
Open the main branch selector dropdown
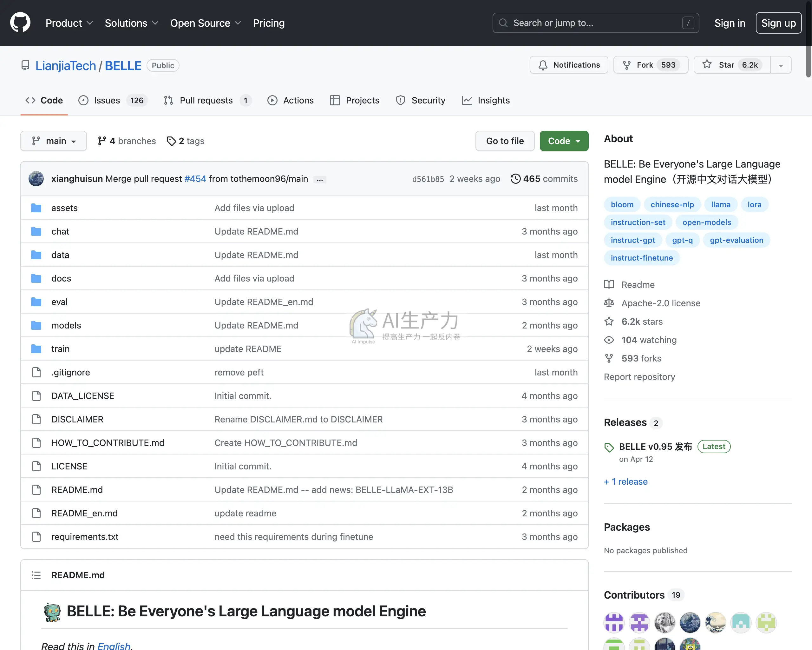point(54,141)
